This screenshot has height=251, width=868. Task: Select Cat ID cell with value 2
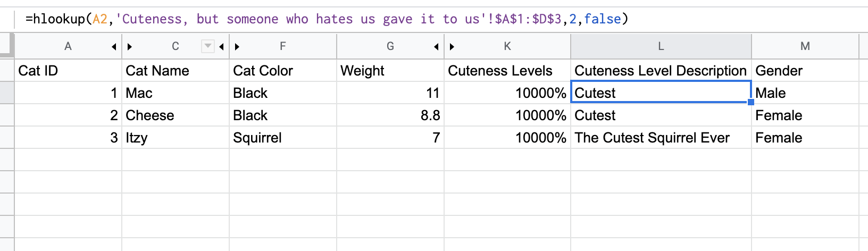(68, 115)
